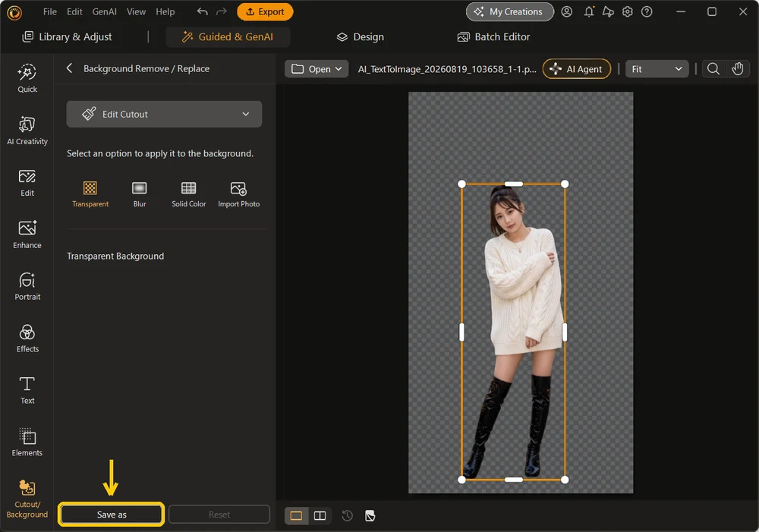Choose the Transparent background option
The width and height of the screenshot is (759, 532).
pos(90,194)
